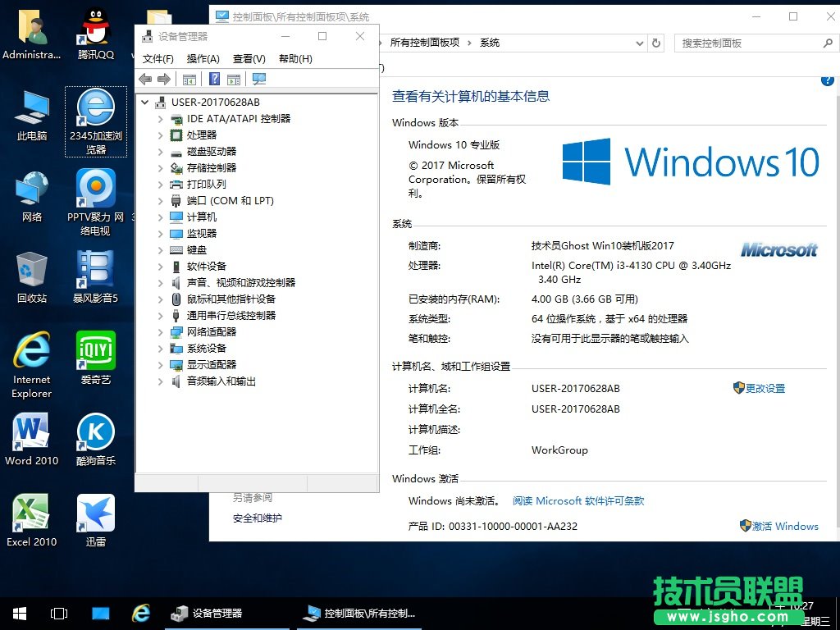Open the Windows Start button

(20, 614)
